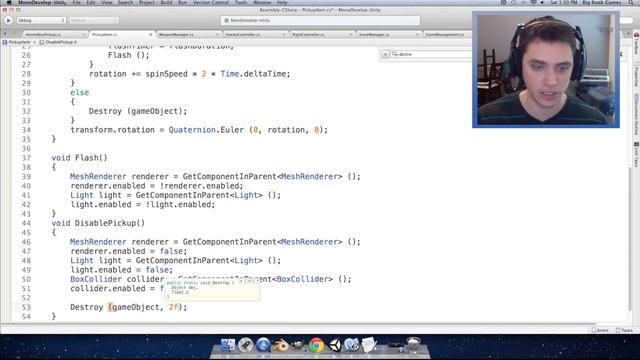This screenshot has width=640, height=360.
Task: Open the Build menu
Action: (x=166, y=2)
